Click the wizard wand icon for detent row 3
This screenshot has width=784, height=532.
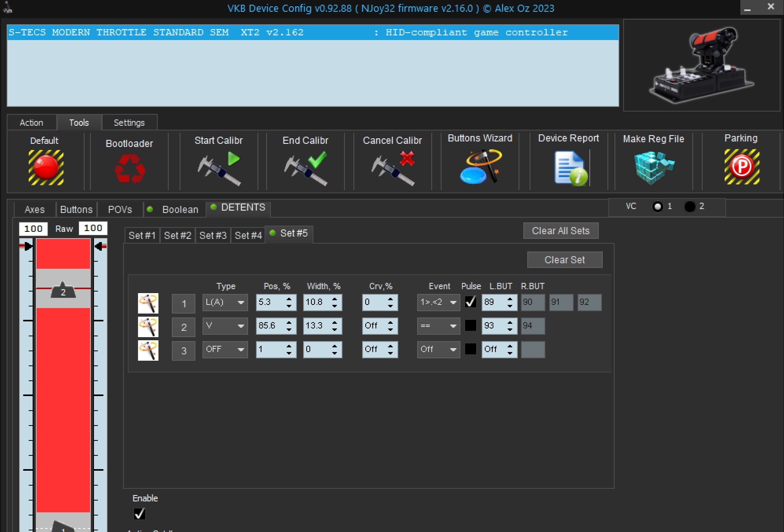click(x=148, y=350)
